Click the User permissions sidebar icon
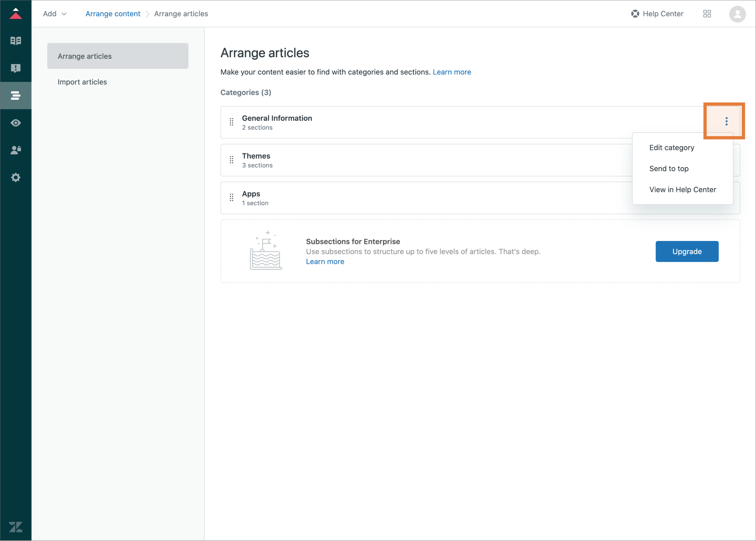This screenshot has width=756, height=541. (16, 150)
